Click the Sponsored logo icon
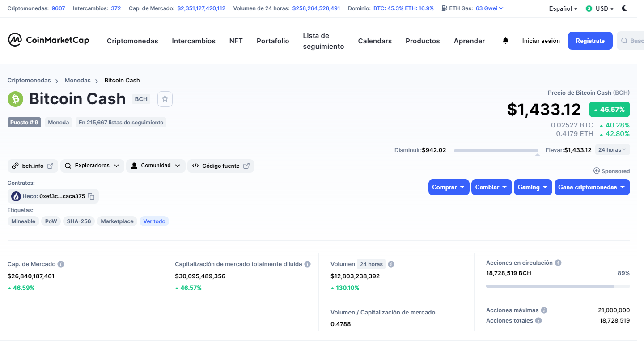Image resolution: width=644 pixels, height=344 pixels. [597, 171]
